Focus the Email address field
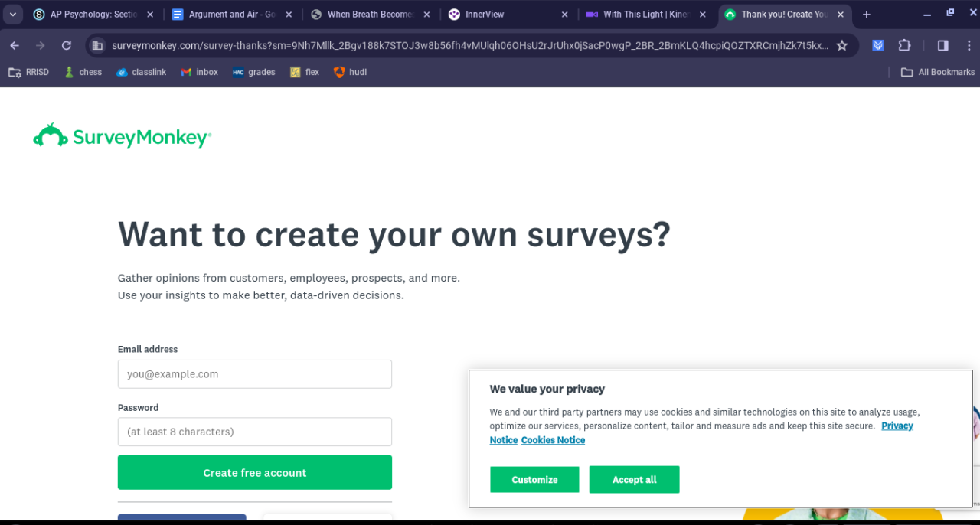This screenshot has height=525, width=980. click(254, 374)
